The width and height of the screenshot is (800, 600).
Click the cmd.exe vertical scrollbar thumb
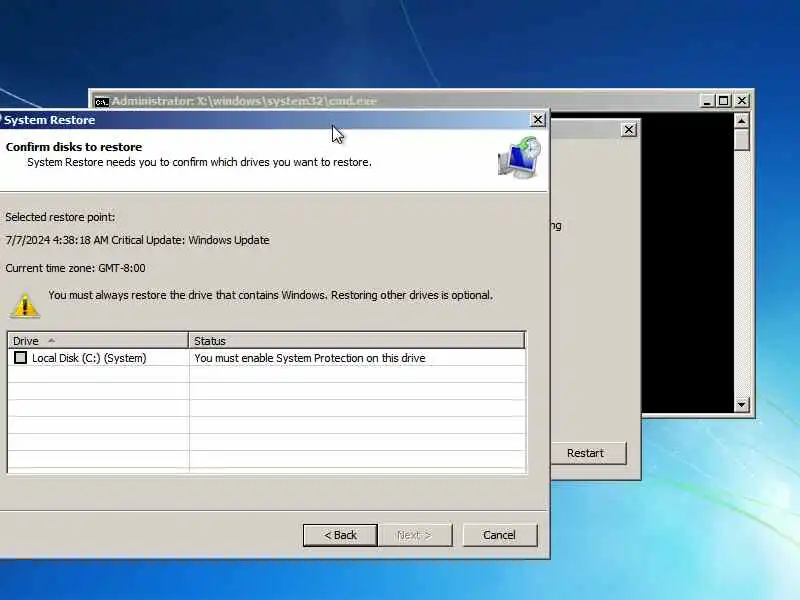[741, 140]
